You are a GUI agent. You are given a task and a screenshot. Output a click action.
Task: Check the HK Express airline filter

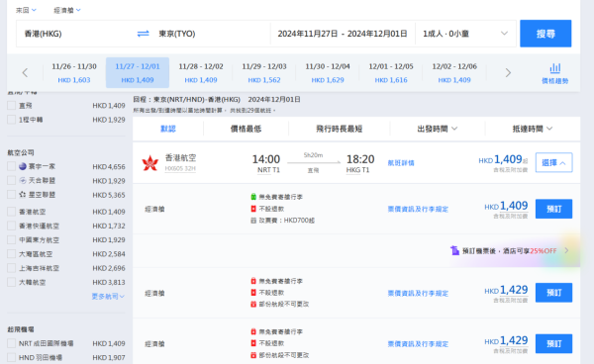[x=11, y=226]
